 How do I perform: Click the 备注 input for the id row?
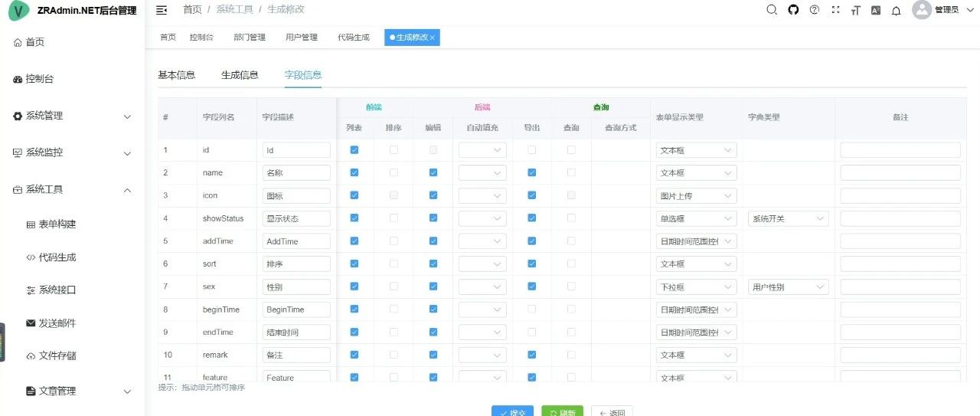point(900,150)
